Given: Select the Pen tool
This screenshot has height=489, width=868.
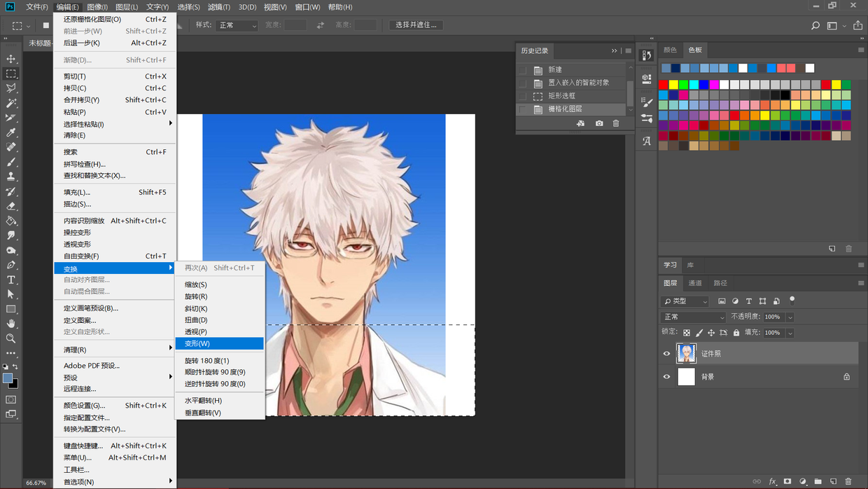Looking at the screenshot, I should tap(11, 265).
